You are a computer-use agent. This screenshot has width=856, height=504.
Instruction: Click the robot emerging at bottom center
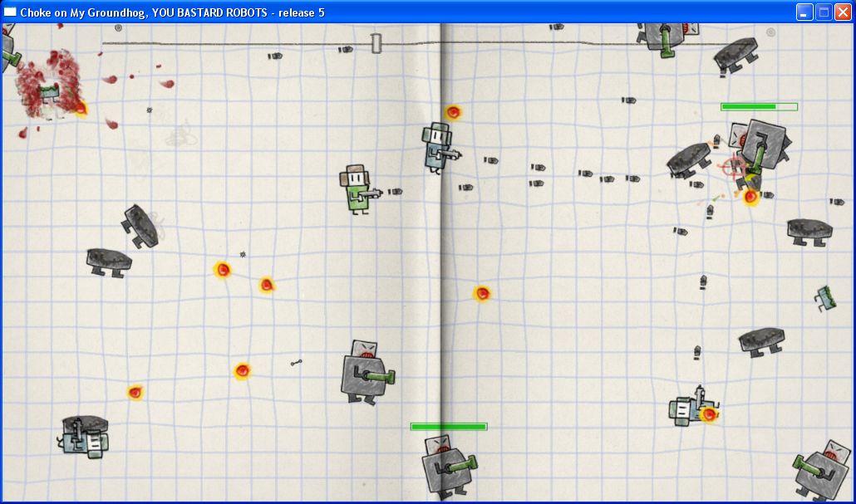[x=449, y=469]
